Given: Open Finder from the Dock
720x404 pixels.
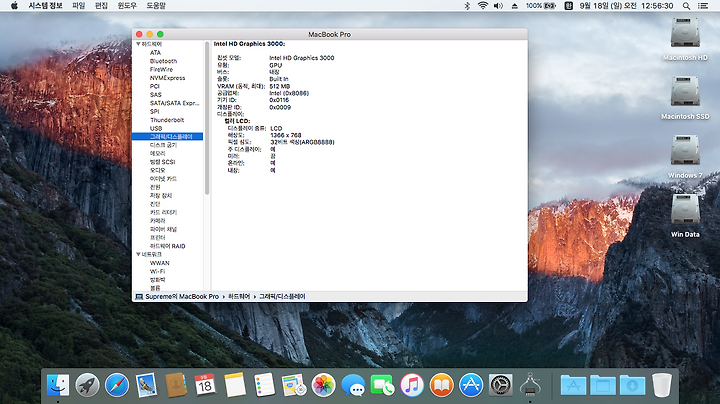Looking at the screenshot, I should click(x=58, y=385).
